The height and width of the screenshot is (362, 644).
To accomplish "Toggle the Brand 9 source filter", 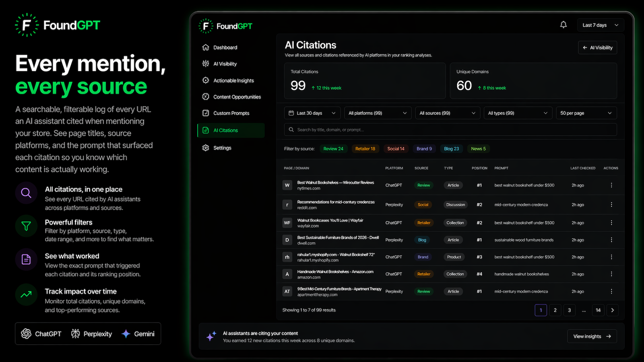I will click(424, 149).
